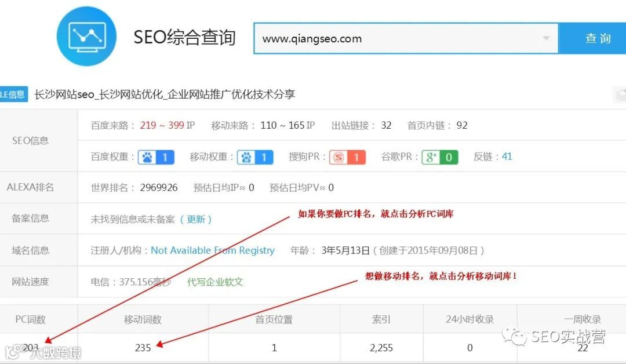This screenshot has height=364, width=626.
Task: Click the 索引 value 2,255
Action: (381, 348)
